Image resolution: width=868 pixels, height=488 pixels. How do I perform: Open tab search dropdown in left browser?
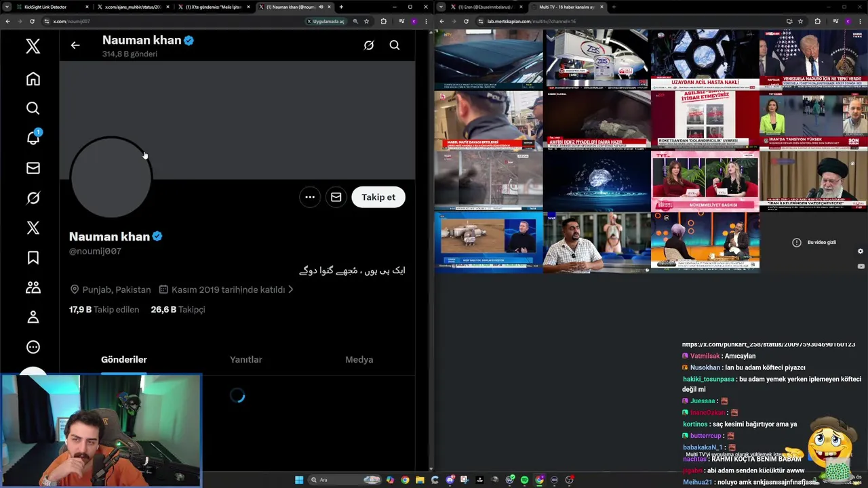point(8,7)
